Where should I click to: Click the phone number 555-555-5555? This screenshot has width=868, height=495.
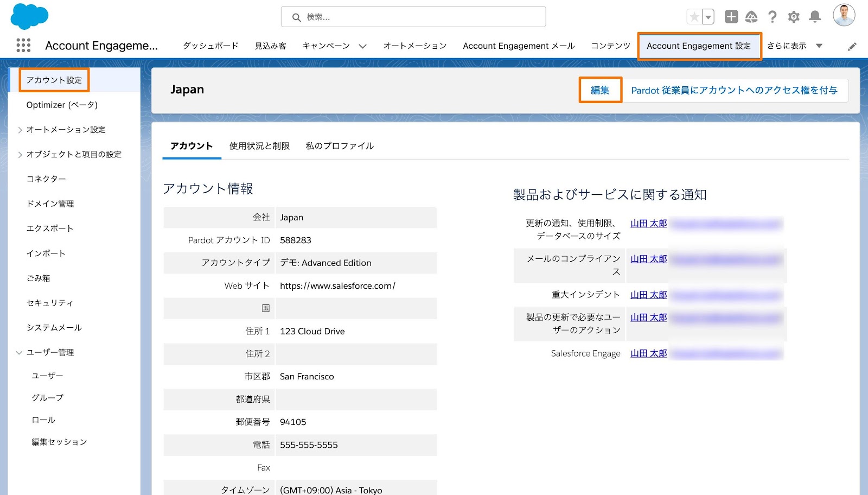pyautogui.click(x=309, y=445)
